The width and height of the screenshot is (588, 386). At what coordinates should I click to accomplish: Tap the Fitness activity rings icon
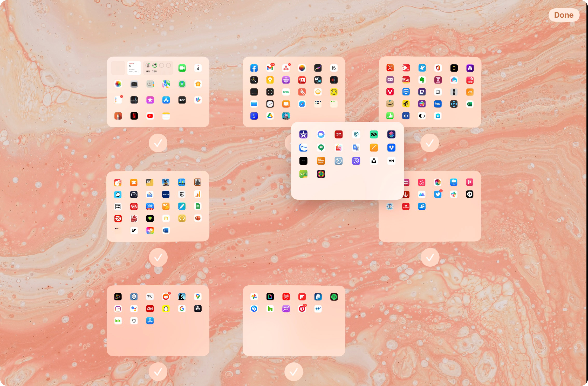321,174
